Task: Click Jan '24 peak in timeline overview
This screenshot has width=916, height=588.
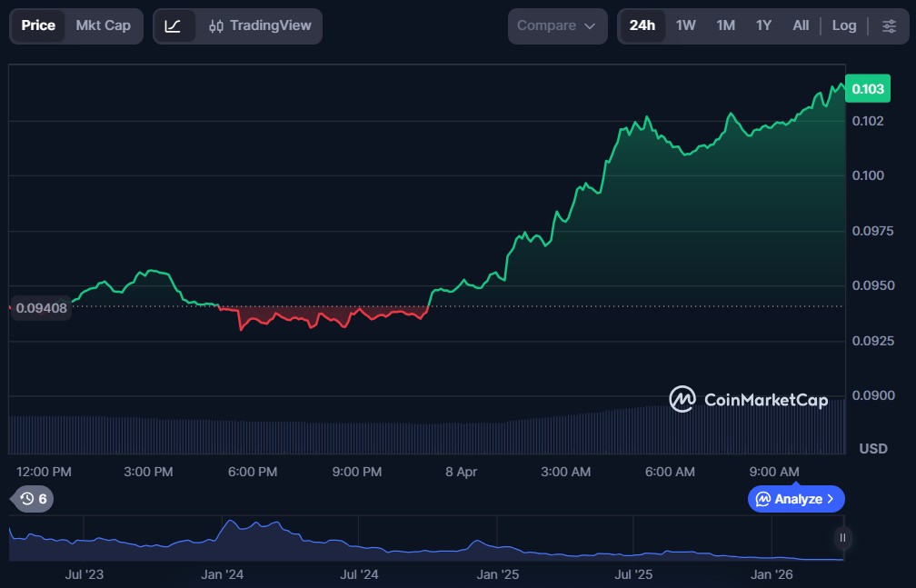Action: [x=232, y=523]
